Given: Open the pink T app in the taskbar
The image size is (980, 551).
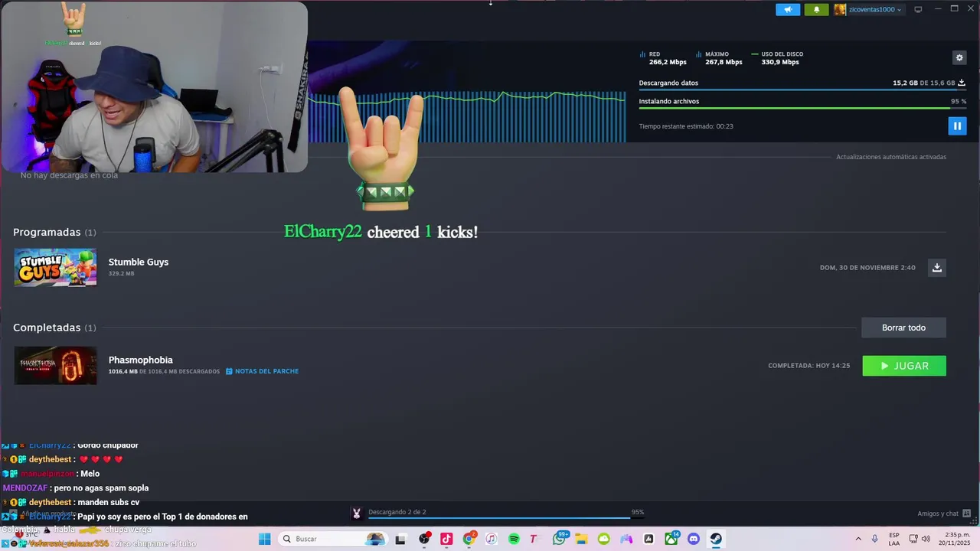Looking at the screenshot, I should [x=534, y=539].
